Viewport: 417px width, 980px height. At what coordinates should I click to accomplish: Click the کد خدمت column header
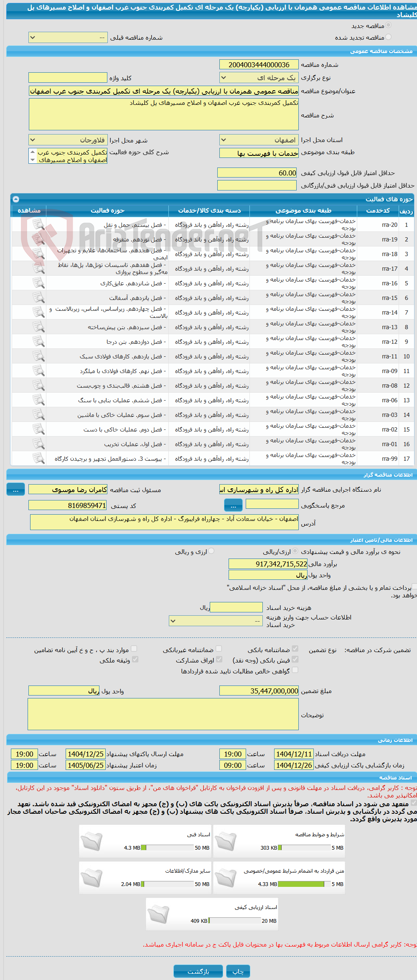pos(378,211)
